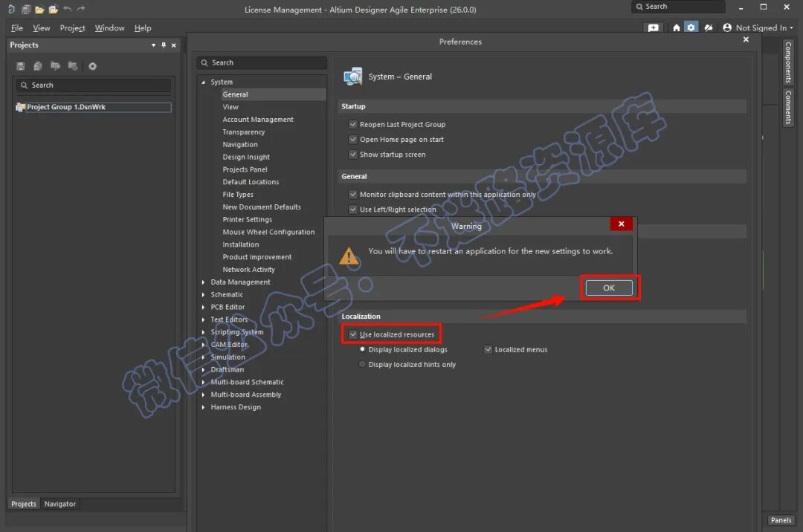The width and height of the screenshot is (803, 532).
Task: Open the View menu
Action: (42, 28)
